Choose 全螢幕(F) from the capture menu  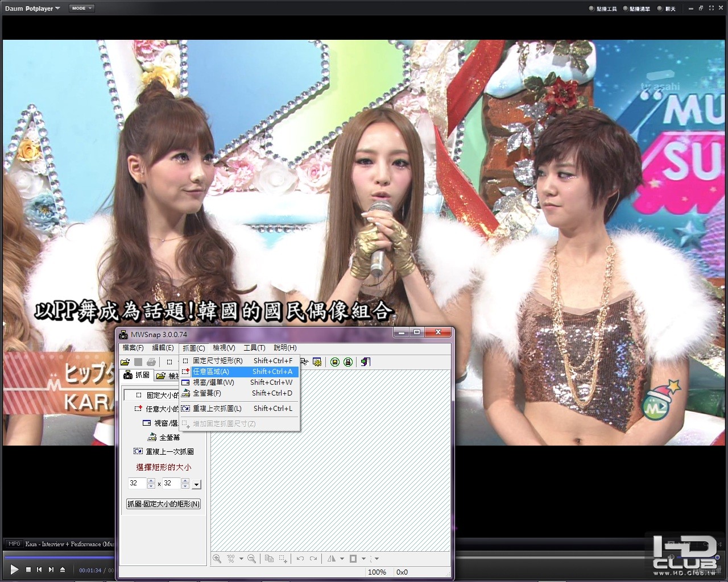click(239, 393)
